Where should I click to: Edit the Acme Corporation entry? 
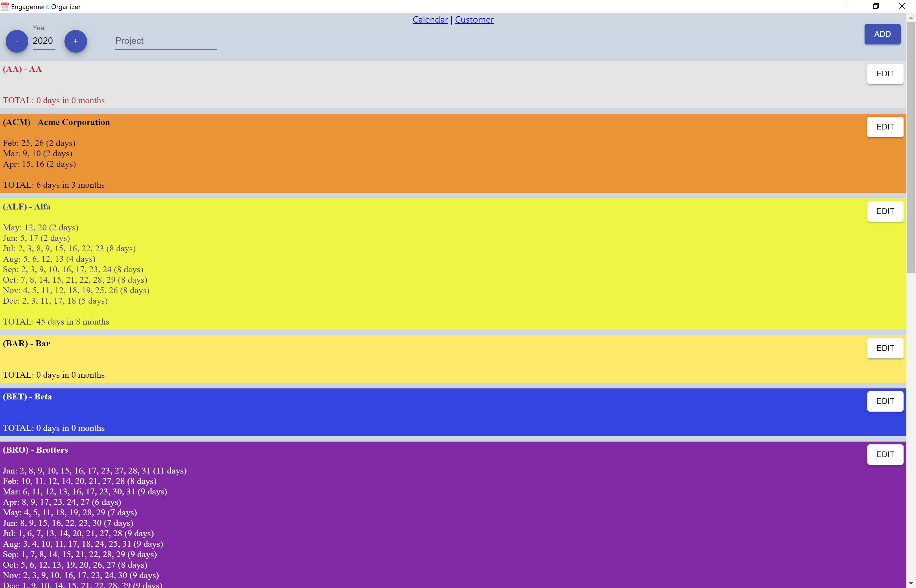(885, 127)
